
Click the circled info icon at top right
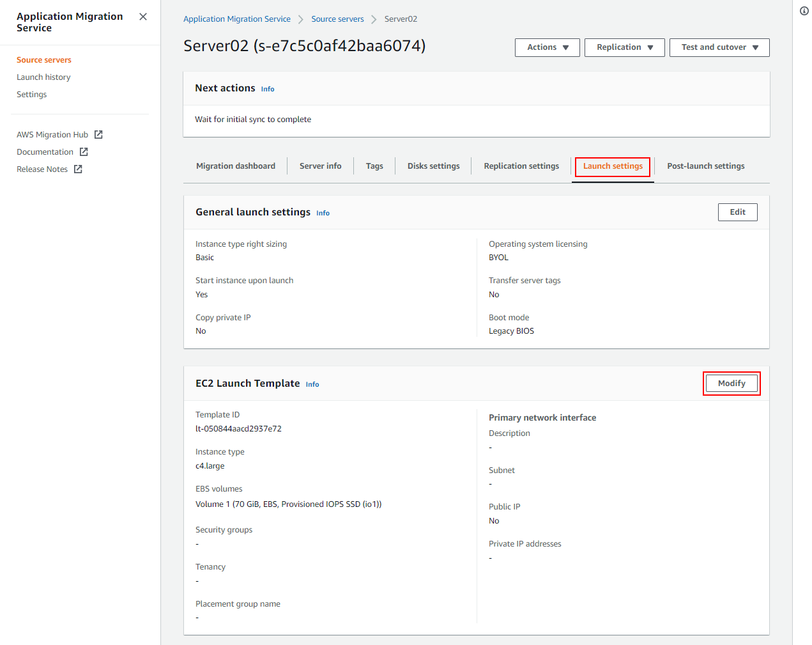(804, 11)
